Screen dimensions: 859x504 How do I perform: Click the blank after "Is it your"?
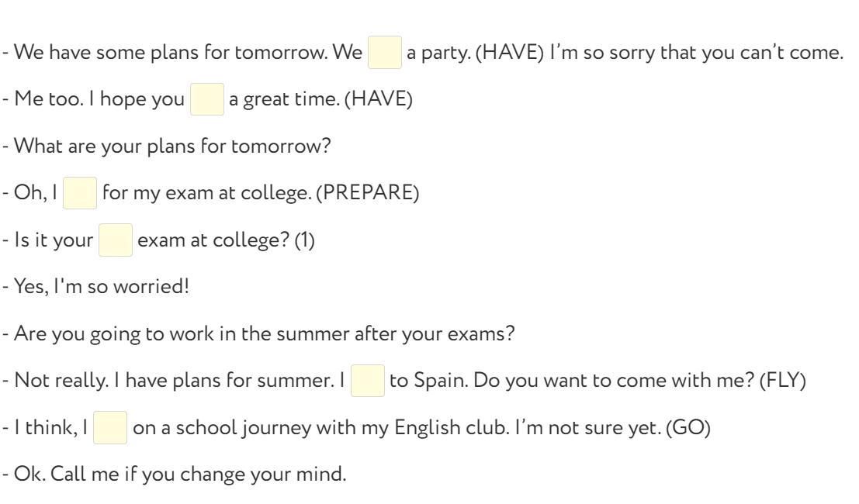click(116, 240)
